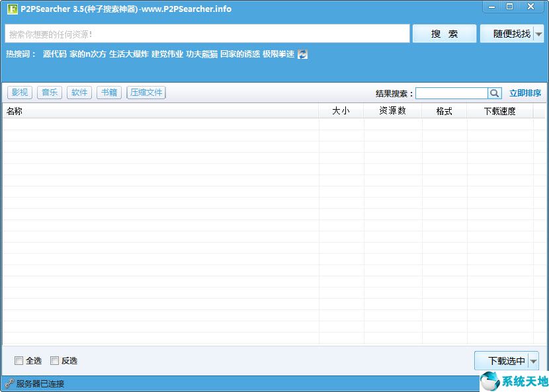The image size is (549, 392).
Task: Sort by the 下载速度 column header
Action: click(x=500, y=111)
